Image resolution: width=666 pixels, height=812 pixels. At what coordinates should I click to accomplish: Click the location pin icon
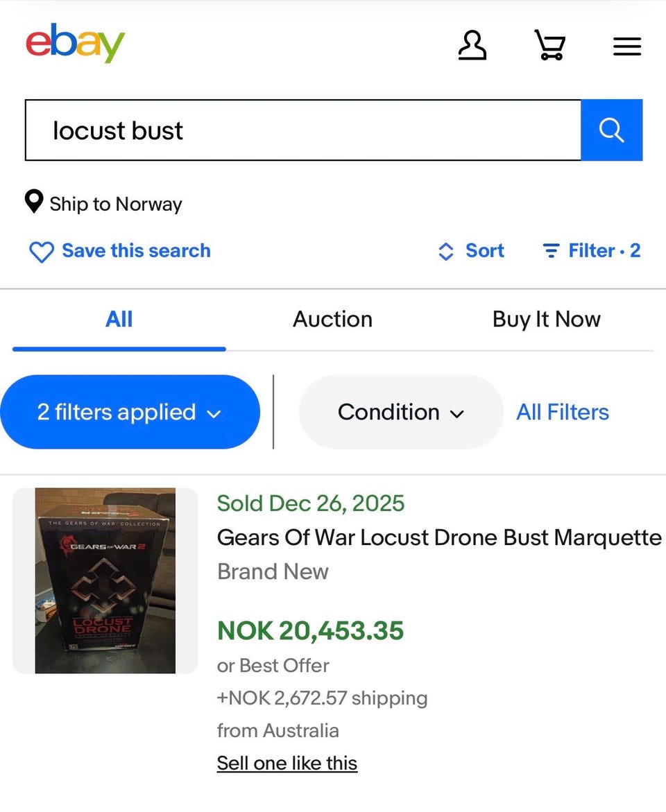click(34, 202)
